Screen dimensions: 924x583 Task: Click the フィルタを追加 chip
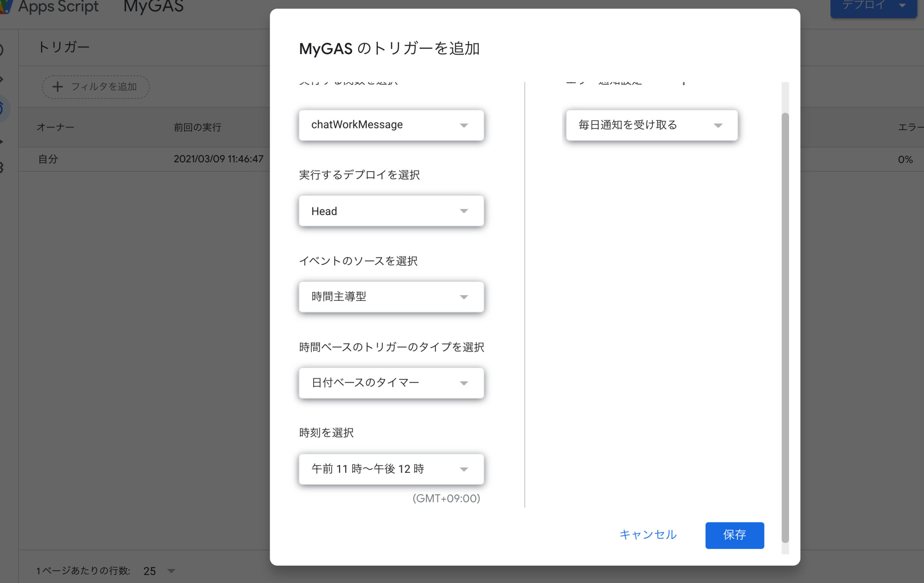(96, 87)
